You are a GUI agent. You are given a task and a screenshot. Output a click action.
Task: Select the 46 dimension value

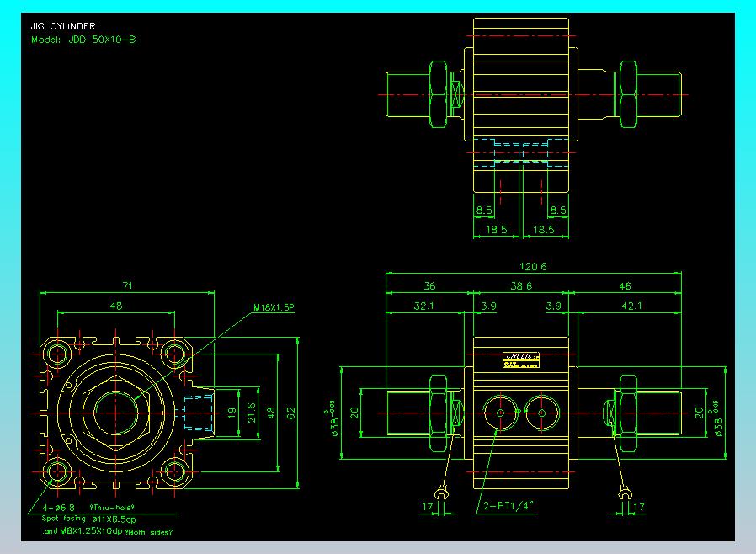coord(625,286)
